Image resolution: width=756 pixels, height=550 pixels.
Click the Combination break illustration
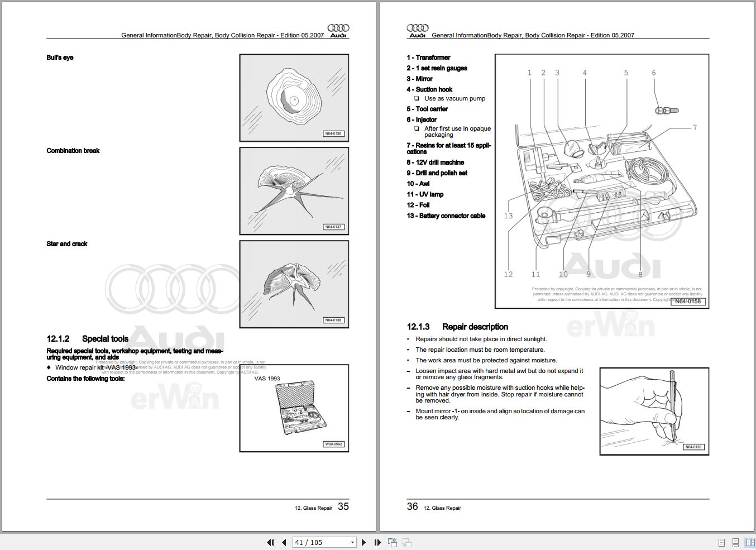294,191
